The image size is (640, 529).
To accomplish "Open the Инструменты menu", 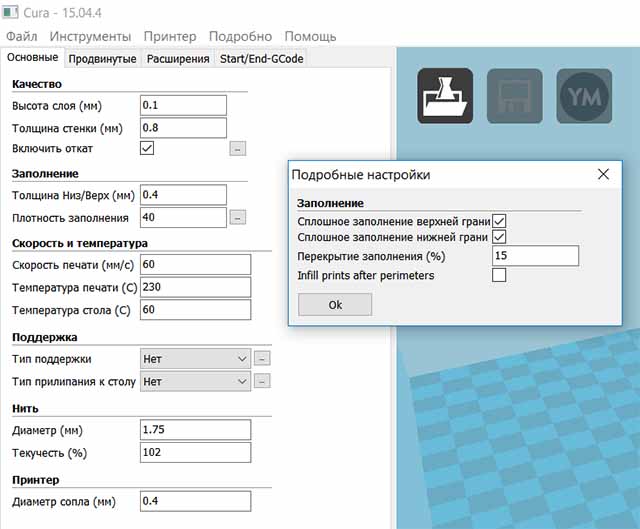I will (x=90, y=36).
